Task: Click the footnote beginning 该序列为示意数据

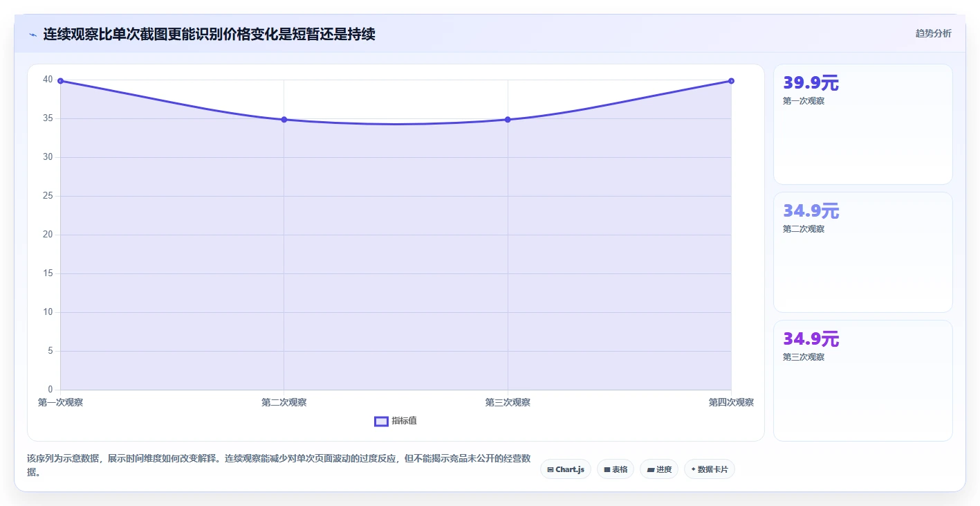Action: [279, 465]
